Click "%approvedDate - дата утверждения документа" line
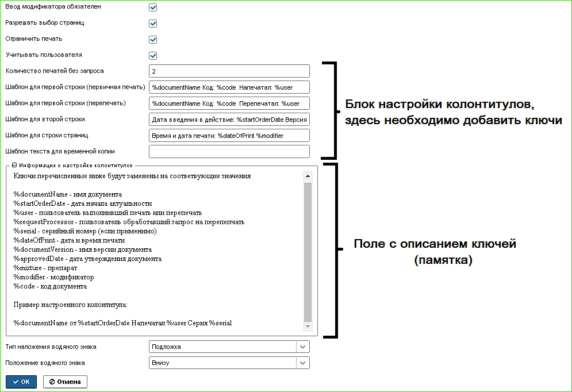This screenshot has height=392, width=572. coord(87,259)
